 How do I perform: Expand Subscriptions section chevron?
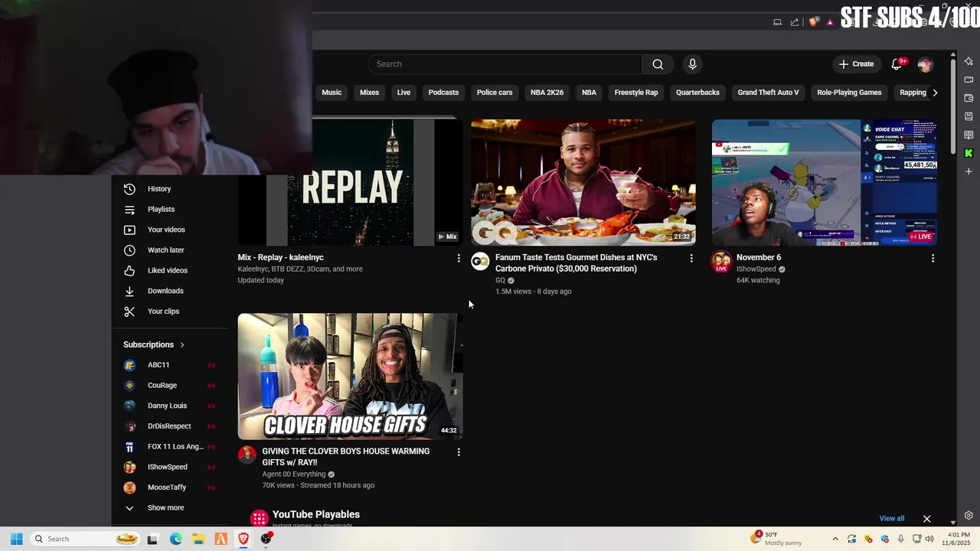(x=182, y=345)
